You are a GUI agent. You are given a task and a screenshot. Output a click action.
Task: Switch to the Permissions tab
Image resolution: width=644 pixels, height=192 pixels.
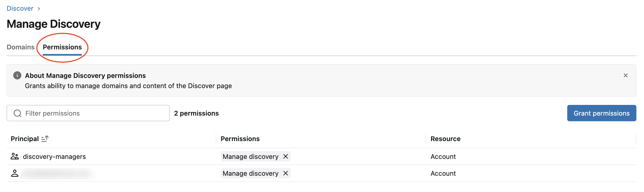(62, 47)
